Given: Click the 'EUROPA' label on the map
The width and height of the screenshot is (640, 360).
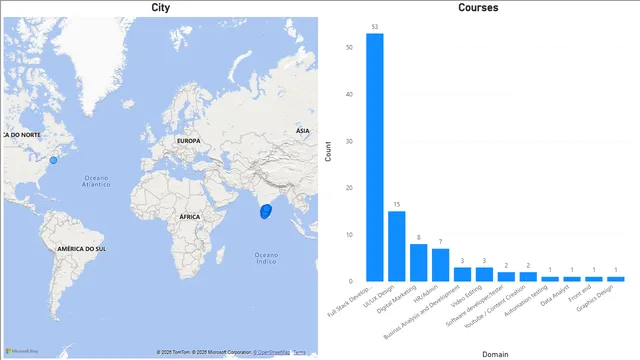Looking at the screenshot, I should point(189,141).
